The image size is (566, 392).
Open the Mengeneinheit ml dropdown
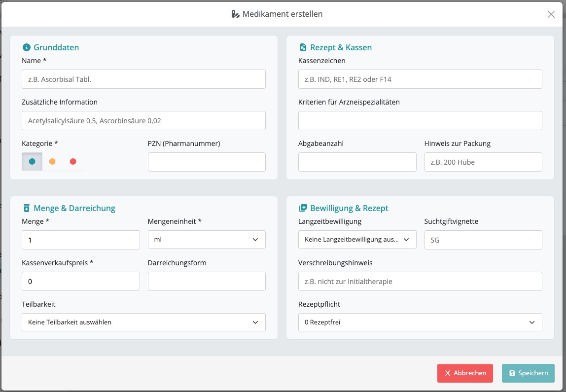click(x=207, y=239)
